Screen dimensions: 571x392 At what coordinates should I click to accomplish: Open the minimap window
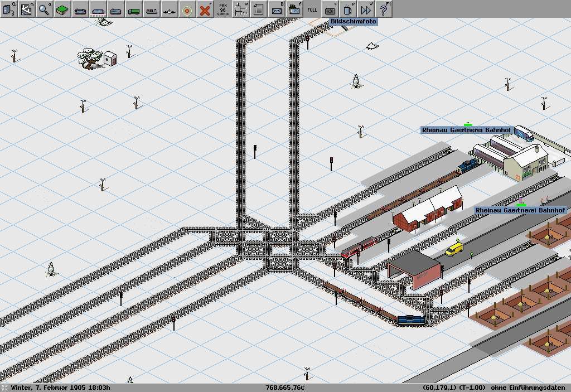[27, 9]
